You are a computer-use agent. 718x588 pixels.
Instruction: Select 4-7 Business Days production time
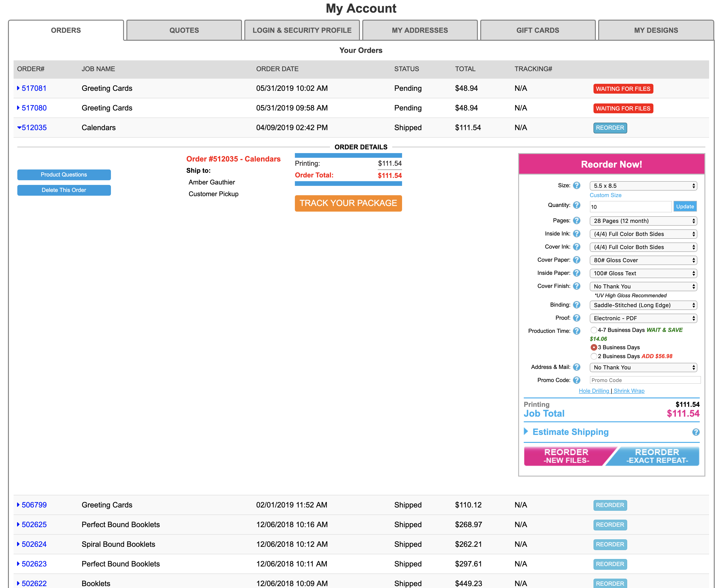pyautogui.click(x=593, y=330)
